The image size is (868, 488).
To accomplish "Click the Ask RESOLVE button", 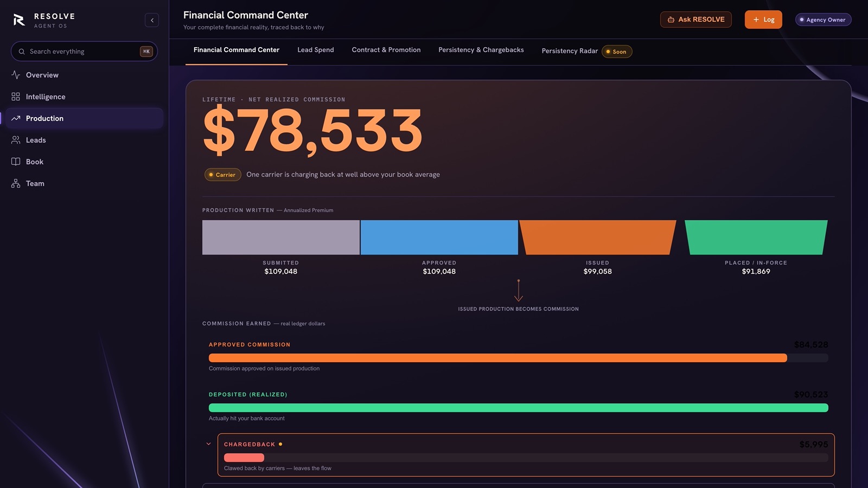I will [696, 20].
